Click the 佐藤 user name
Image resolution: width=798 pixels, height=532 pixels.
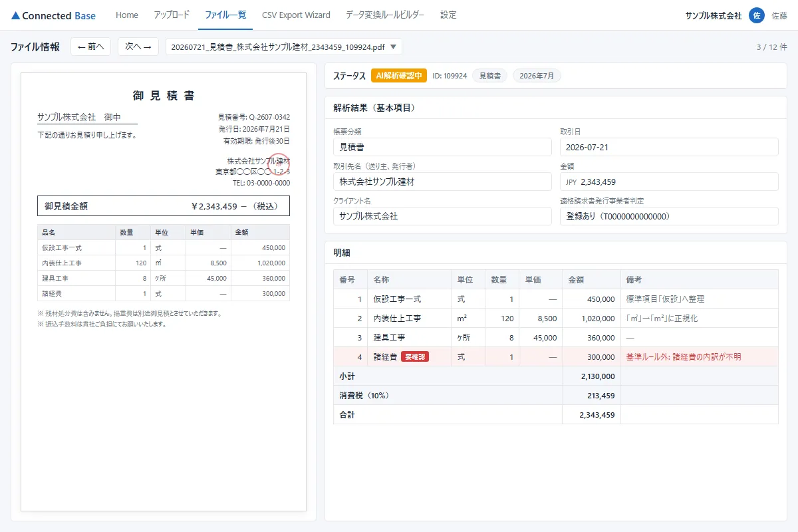(779, 15)
